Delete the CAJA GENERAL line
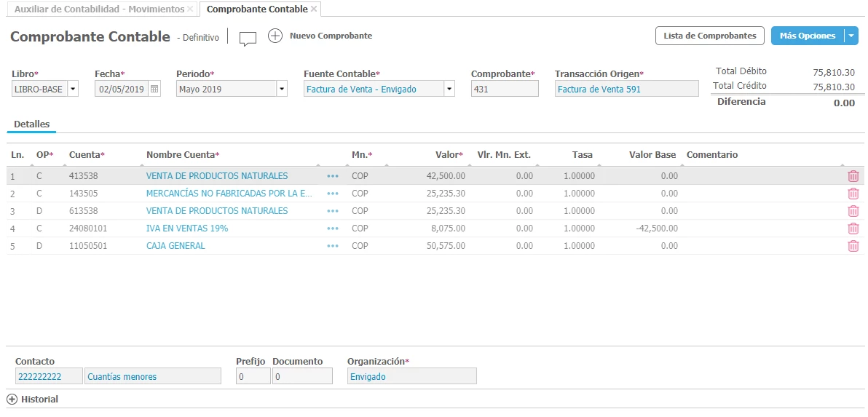The height and width of the screenshot is (417, 868). coord(853,246)
